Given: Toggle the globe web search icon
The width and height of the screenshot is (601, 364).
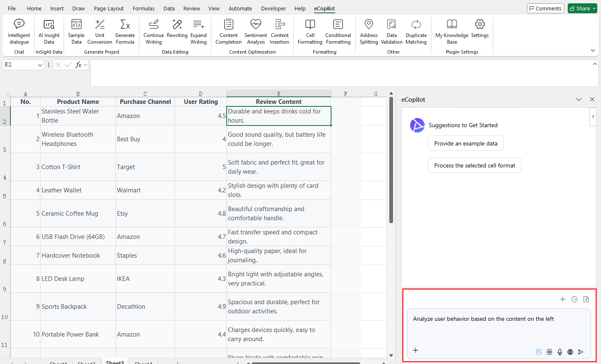Looking at the screenshot, I should click(570, 352).
